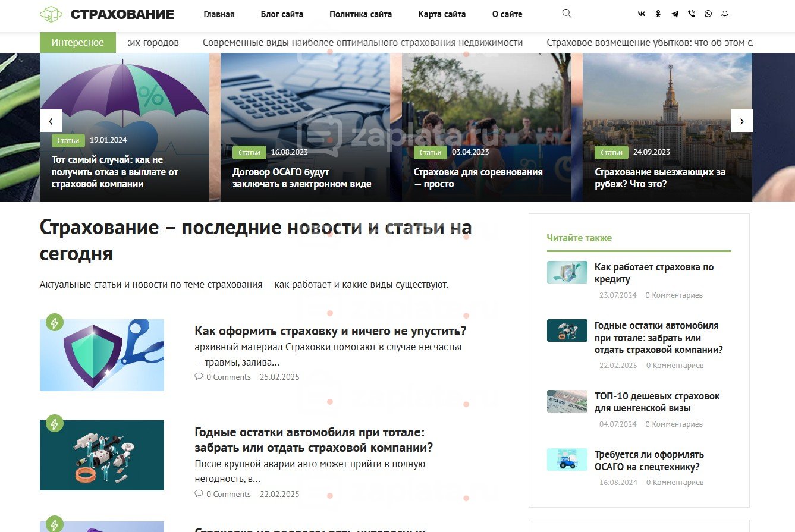795x532 pixels.
Task: Click Статьи tag dated 16.08.2023
Action: click(x=249, y=153)
